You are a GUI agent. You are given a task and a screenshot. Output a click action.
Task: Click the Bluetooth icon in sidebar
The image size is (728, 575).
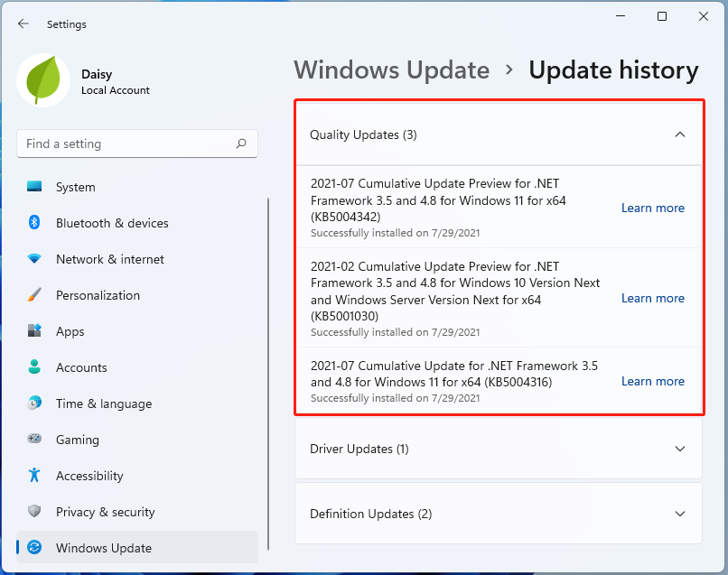(x=34, y=222)
